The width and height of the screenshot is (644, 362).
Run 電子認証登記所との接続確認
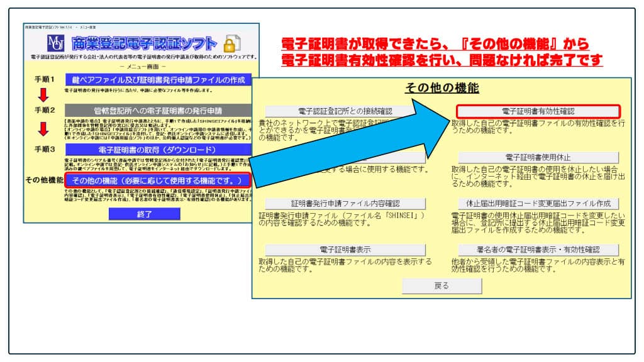[340, 111]
